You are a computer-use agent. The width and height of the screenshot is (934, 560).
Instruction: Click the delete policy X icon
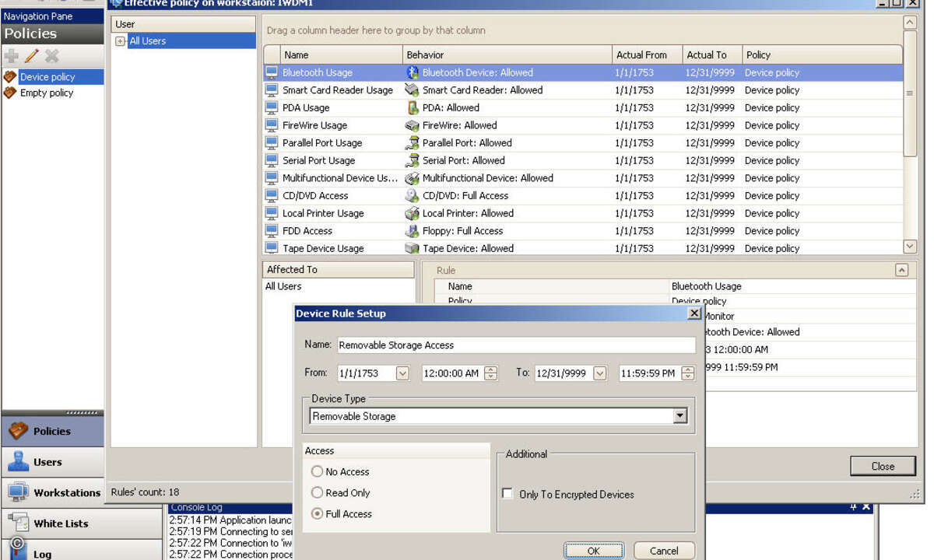pos(52,56)
